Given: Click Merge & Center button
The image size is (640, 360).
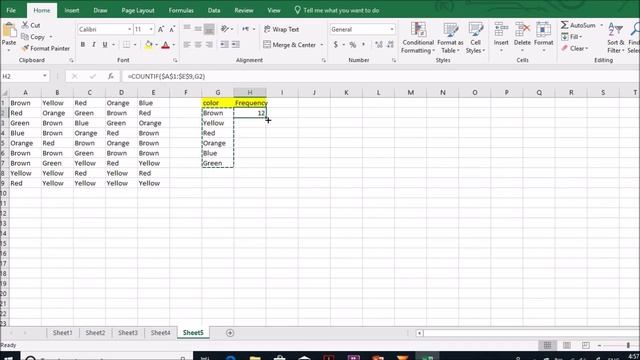Looking at the screenshot, I should 290,45.
